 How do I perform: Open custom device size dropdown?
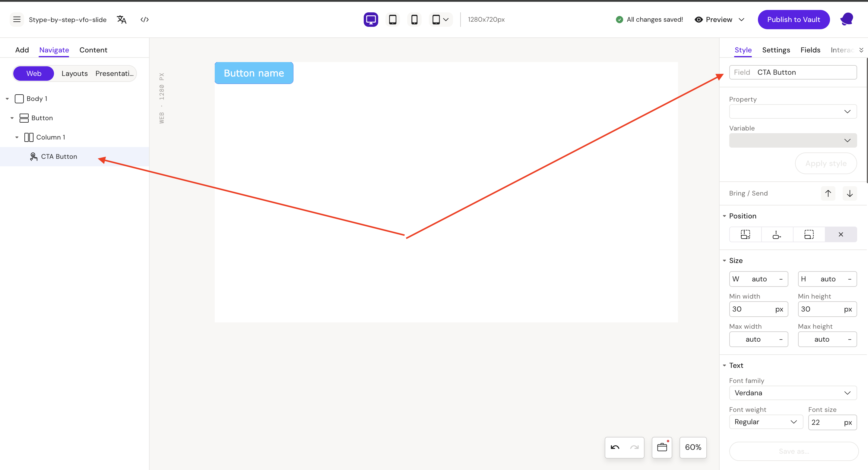440,20
